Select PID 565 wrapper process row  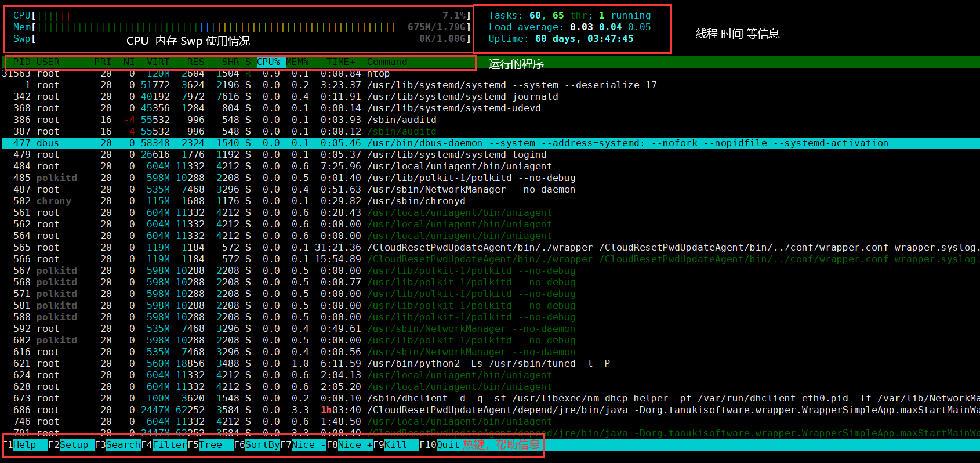tap(490, 248)
